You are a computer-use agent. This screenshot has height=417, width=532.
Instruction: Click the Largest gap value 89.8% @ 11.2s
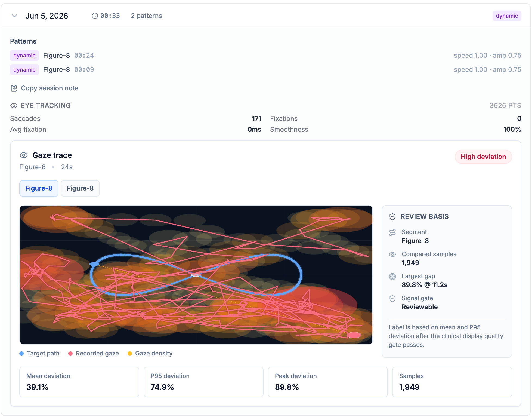[425, 285]
